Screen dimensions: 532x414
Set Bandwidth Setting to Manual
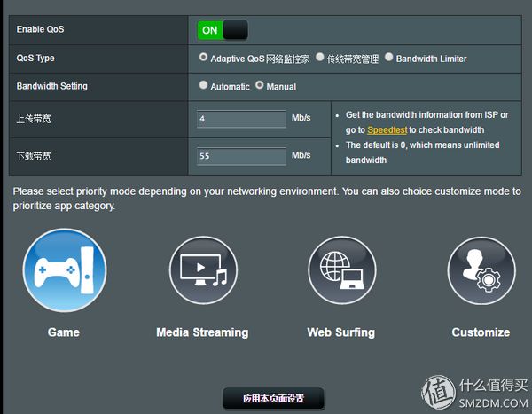260,85
